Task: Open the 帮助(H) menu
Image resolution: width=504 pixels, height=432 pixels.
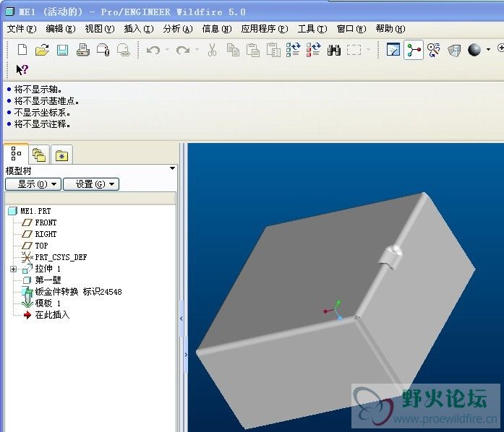Action: (x=390, y=29)
